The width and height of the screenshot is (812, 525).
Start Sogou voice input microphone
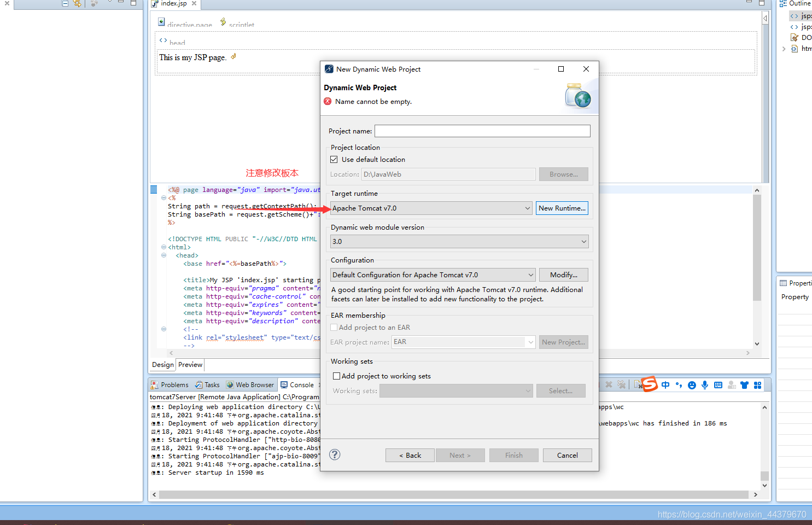coord(705,385)
